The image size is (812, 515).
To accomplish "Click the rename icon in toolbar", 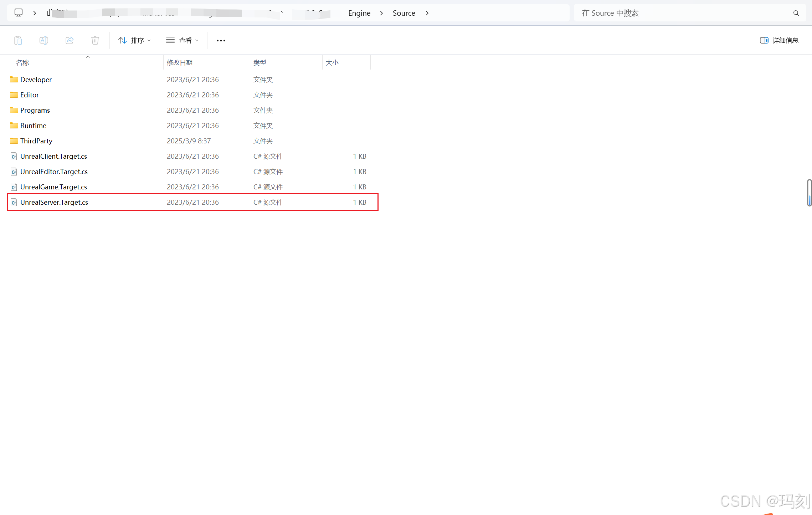I will 44,40.
